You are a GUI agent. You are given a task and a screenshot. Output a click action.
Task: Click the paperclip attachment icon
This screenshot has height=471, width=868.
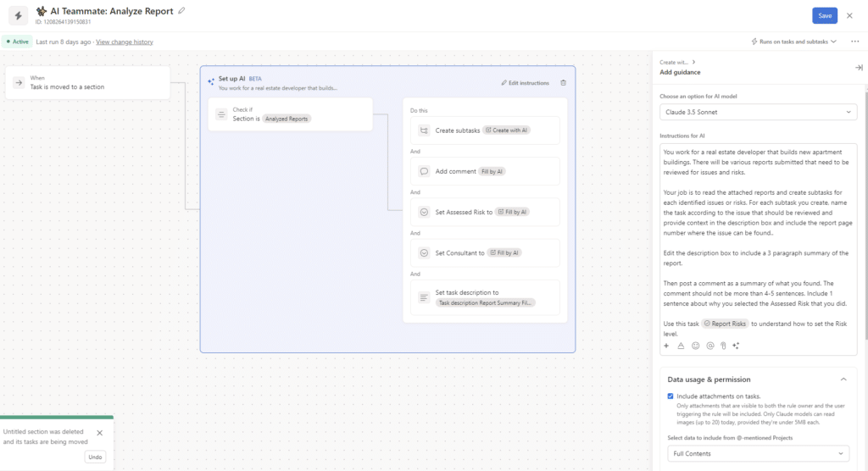[723, 346]
